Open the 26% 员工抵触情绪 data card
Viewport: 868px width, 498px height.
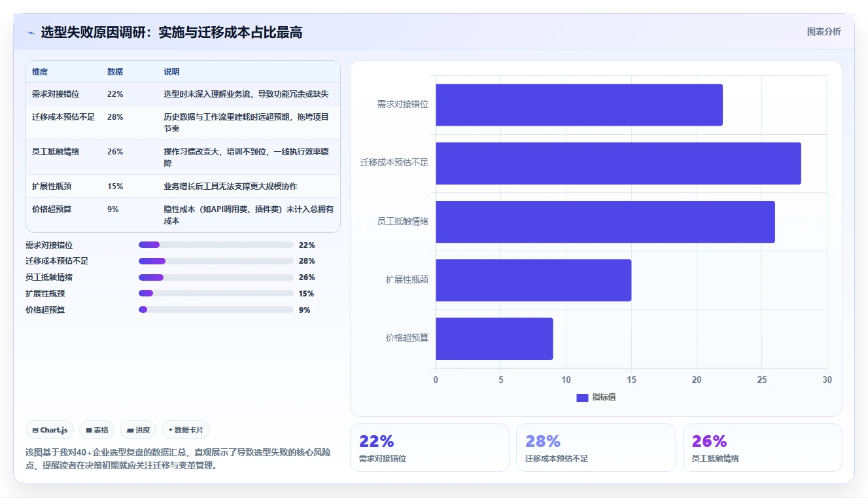coord(763,448)
